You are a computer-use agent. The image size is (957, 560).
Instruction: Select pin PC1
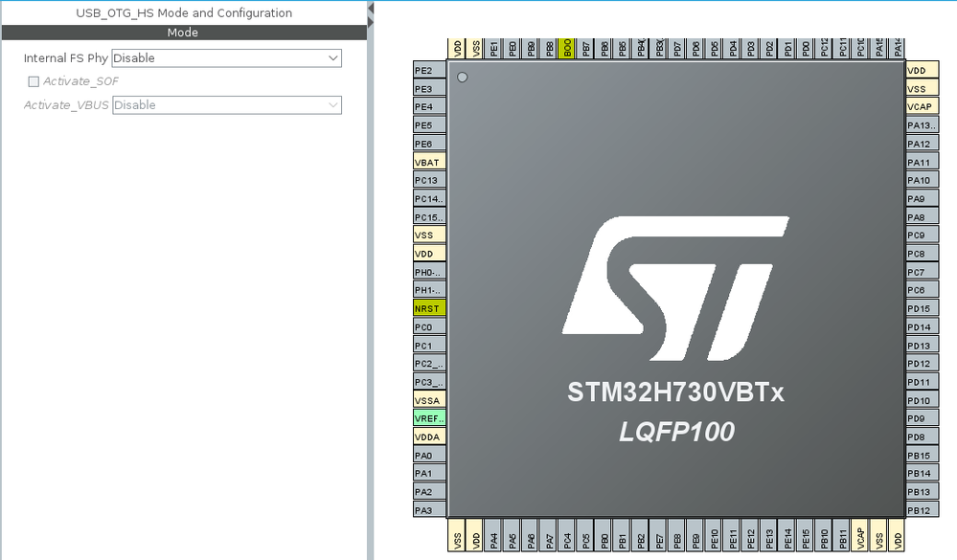tap(430, 345)
